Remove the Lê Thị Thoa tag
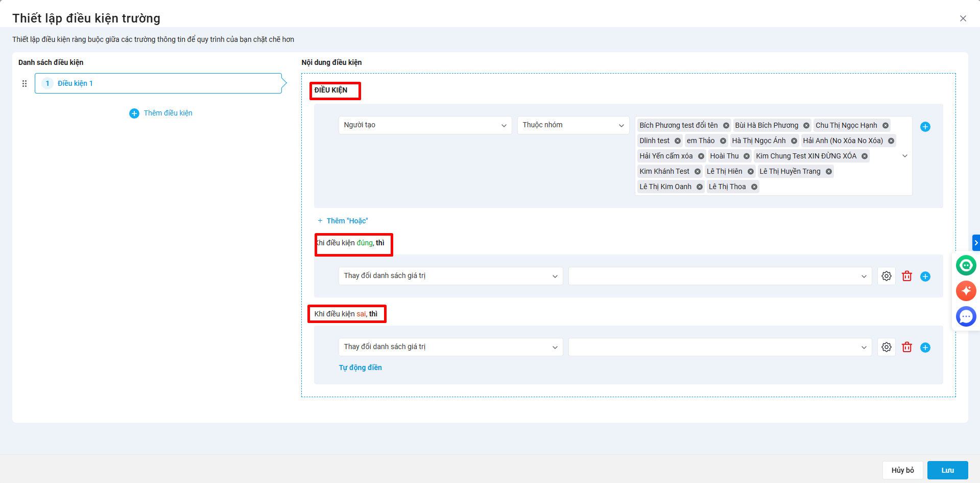Image resolution: width=980 pixels, height=483 pixels. (x=754, y=187)
